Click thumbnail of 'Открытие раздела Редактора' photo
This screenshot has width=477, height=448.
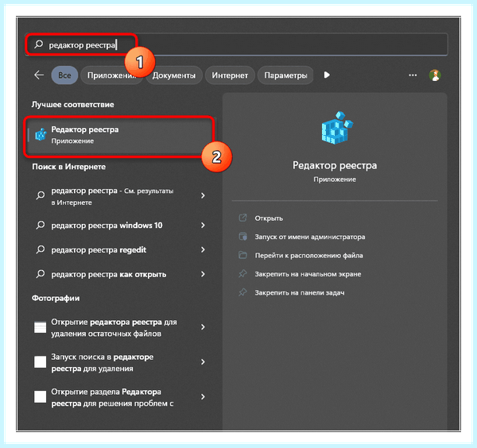point(41,396)
